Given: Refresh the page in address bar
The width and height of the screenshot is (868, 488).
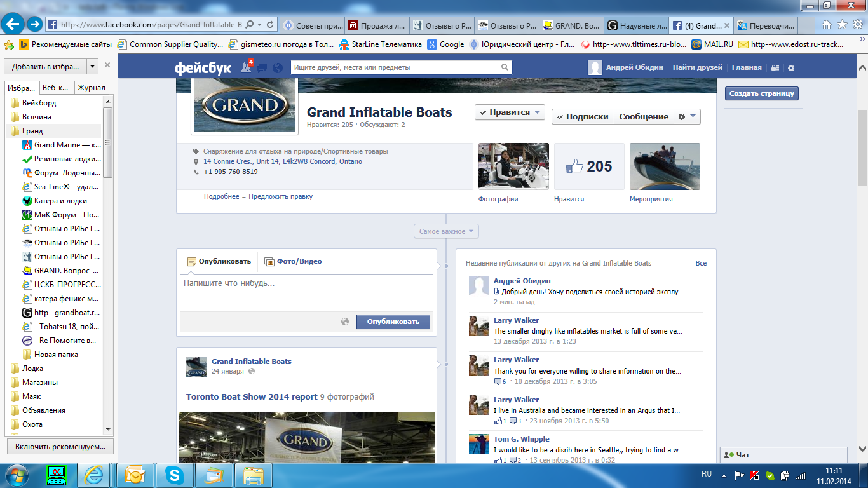Looking at the screenshot, I should 271,25.
